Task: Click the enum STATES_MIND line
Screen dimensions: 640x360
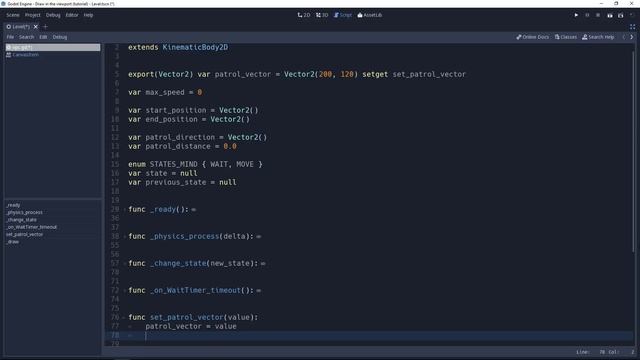Action: pos(195,164)
